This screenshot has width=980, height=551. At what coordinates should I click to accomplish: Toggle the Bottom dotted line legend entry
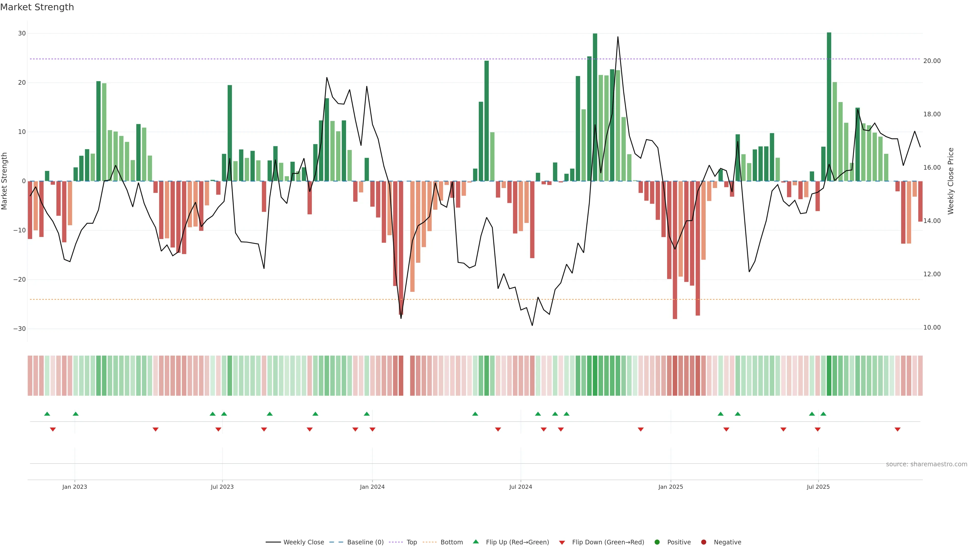click(x=451, y=542)
